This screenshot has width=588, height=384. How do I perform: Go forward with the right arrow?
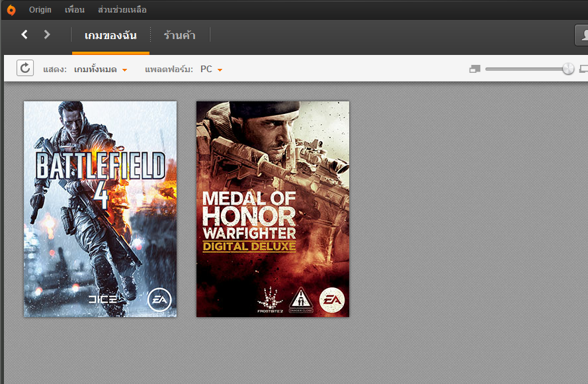tap(47, 34)
